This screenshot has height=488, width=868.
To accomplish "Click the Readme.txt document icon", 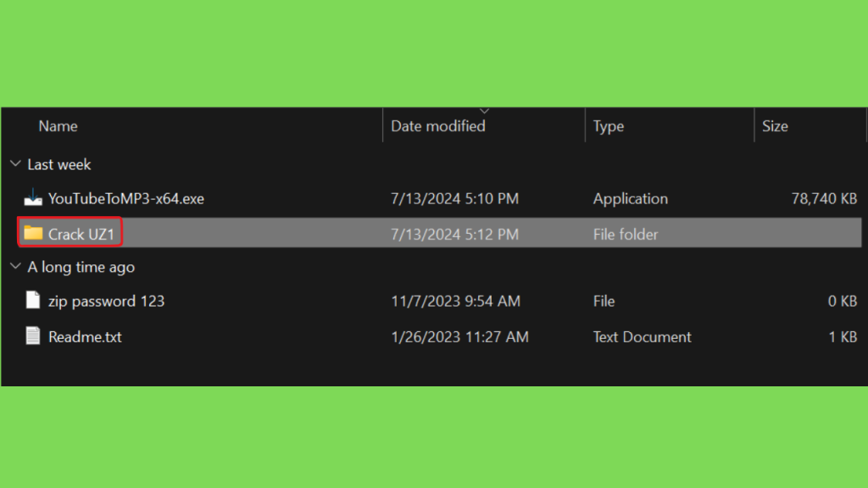I will (33, 335).
